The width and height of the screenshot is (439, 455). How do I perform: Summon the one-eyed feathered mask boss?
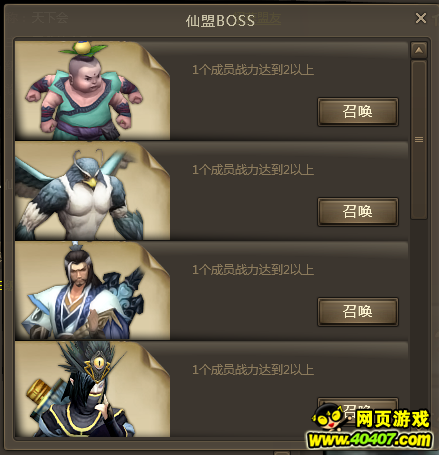click(358, 410)
